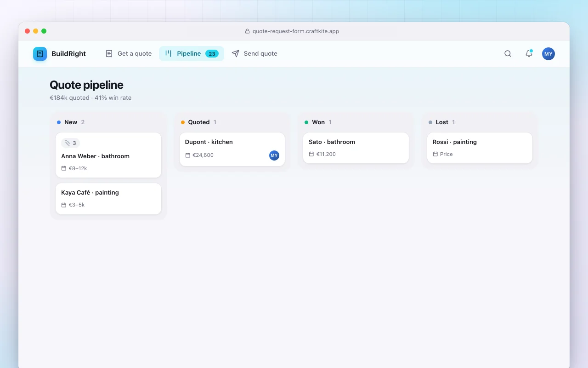Click the calendar icon next to €24,600
Screen dimensions: 588x368
(x=187, y=155)
